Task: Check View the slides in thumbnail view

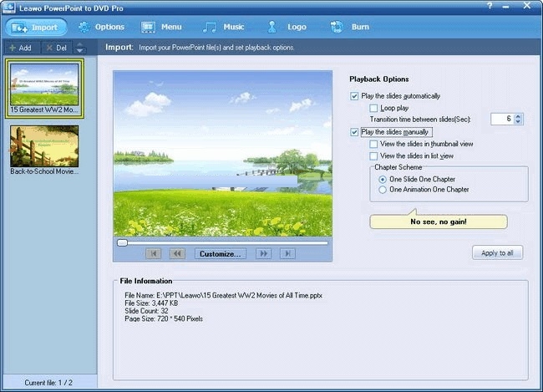Action: [373, 144]
